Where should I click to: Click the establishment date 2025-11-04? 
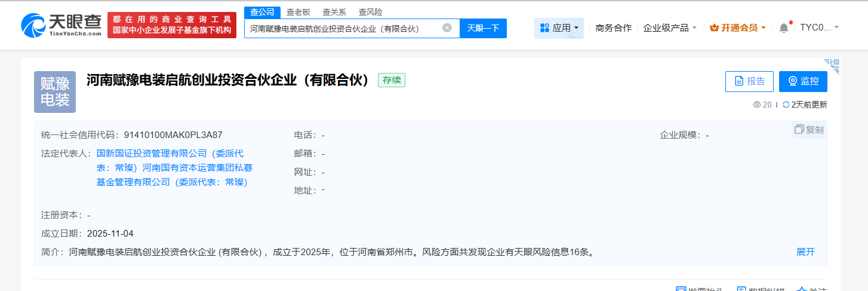110,234
